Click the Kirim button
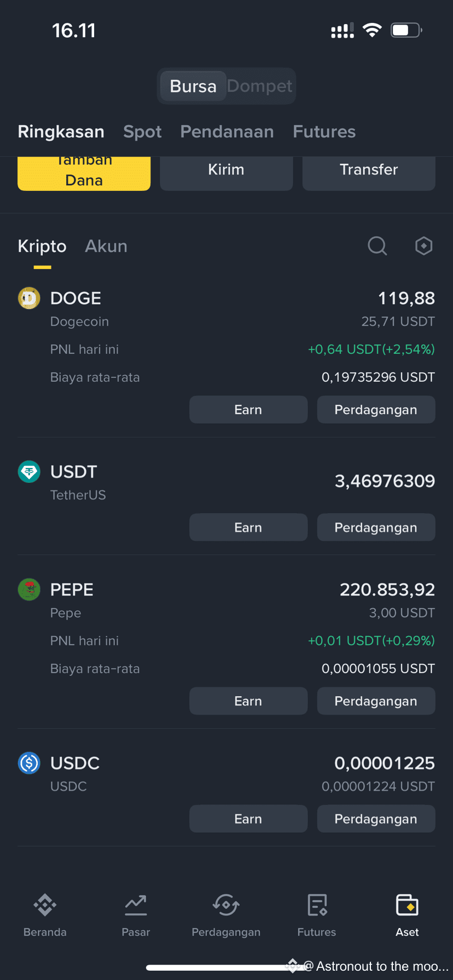Image resolution: width=453 pixels, height=980 pixels. pos(226,174)
